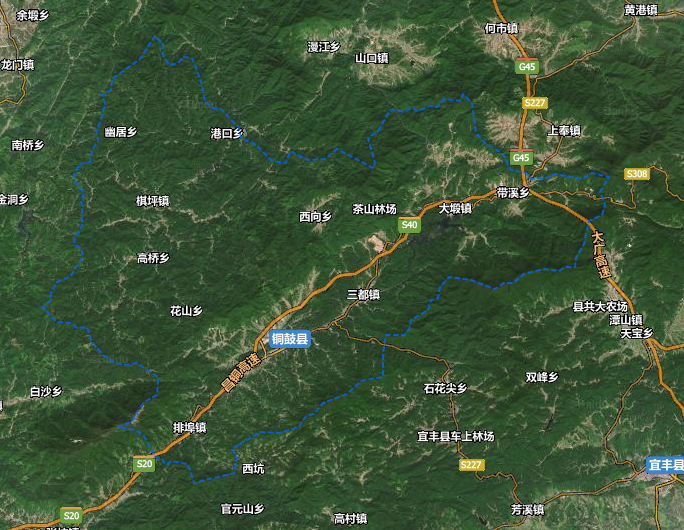
Task: Click the 石花尖乡 township label
Action: [445, 388]
